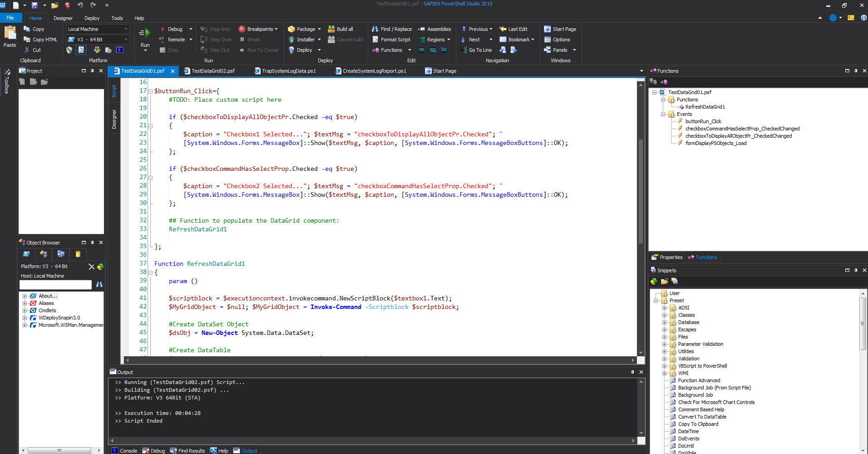Open the Options window button
The width and height of the screenshot is (868, 454).
click(557, 40)
